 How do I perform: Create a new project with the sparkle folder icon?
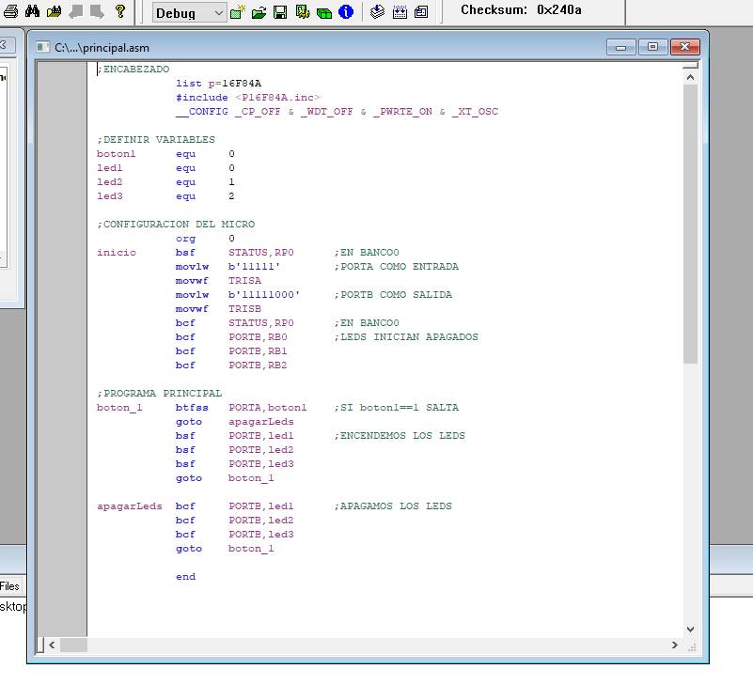(238, 12)
